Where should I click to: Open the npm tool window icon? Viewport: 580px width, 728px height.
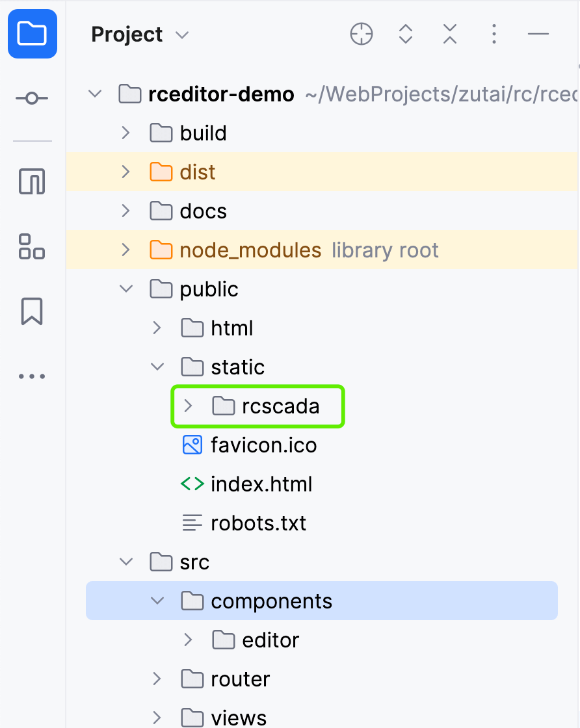[33, 182]
